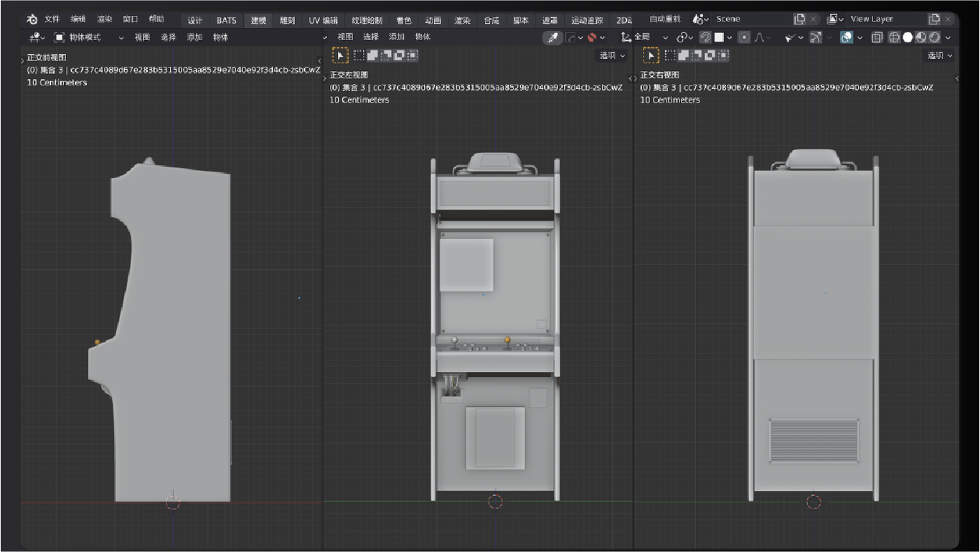Viewport: 980px width, 552px height.
Task: Open 视图 menu in middle viewport header
Action: click(345, 37)
